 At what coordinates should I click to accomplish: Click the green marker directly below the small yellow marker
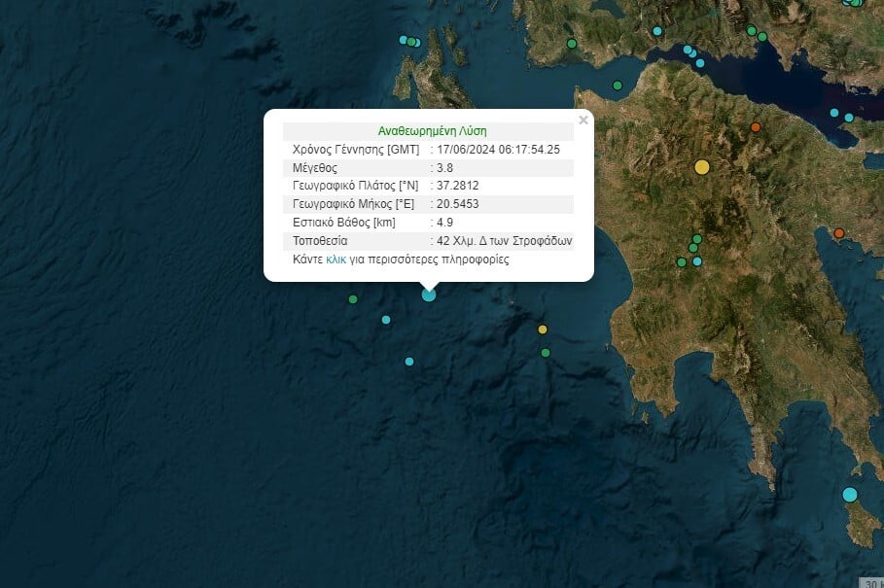(546, 353)
